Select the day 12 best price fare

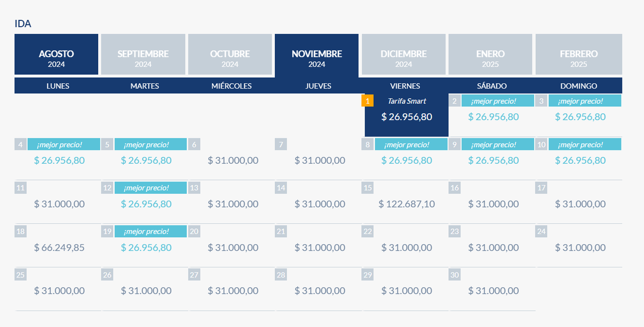(x=146, y=204)
